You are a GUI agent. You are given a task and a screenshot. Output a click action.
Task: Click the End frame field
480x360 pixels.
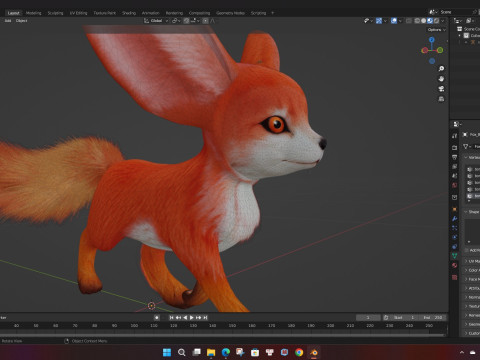tap(433, 318)
